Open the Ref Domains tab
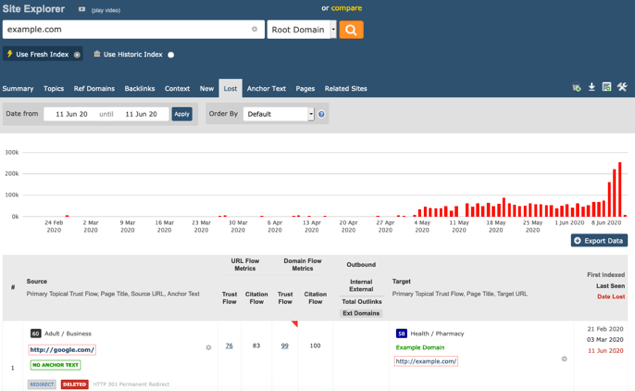This screenshot has height=391, width=635. click(x=94, y=88)
